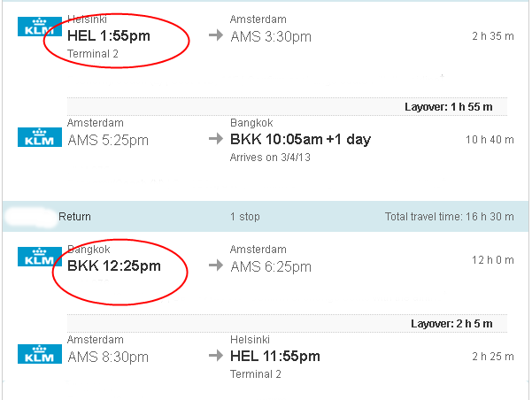Click the BKK 10:05am +1 day arrival
The image size is (532, 400).
click(301, 139)
